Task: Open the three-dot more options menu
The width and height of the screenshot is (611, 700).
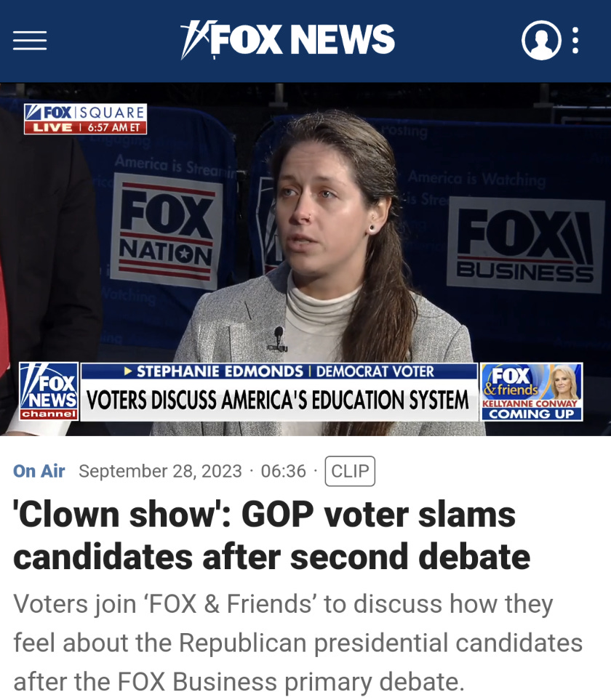Action: coord(575,40)
